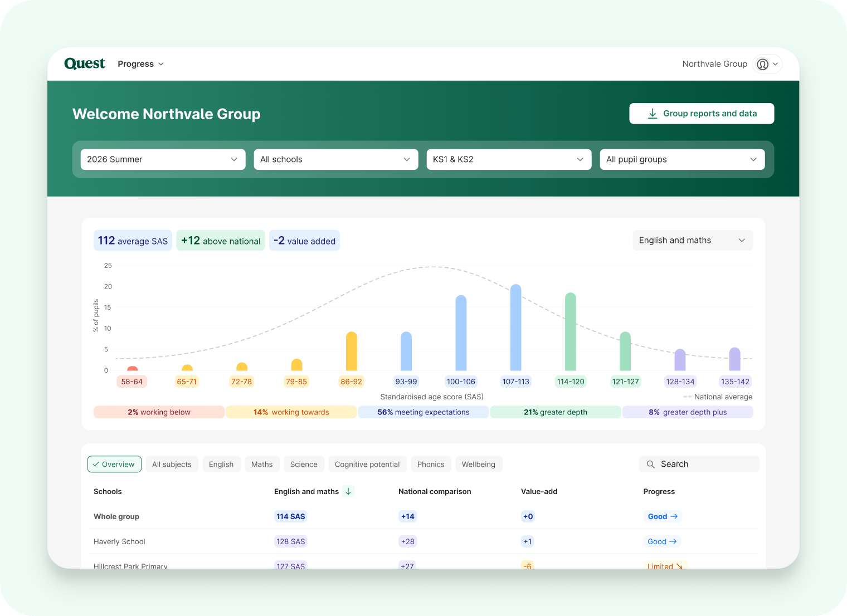
Task: Click the 114-120 green chart bar
Action: coord(571,331)
